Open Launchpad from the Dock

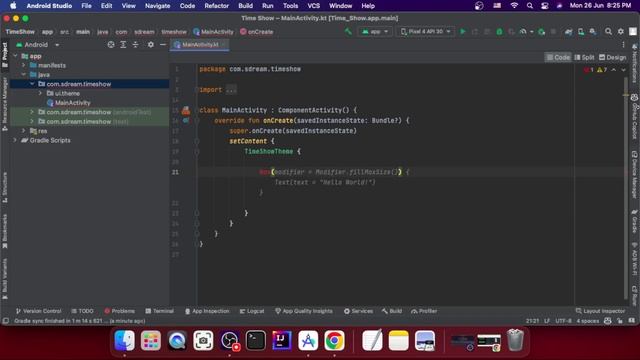(x=151, y=340)
